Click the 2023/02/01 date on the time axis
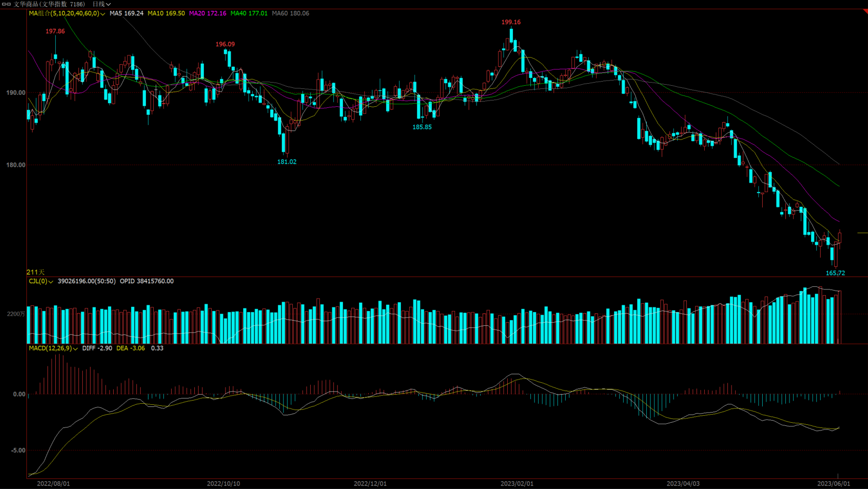The width and height of the screenshot is (868, 489). (x=517, y=483)
